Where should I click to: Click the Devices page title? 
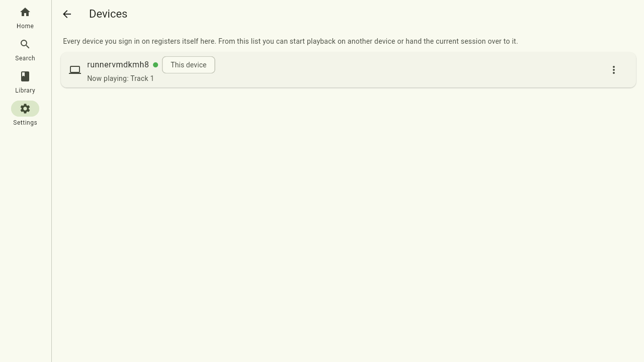108,14
